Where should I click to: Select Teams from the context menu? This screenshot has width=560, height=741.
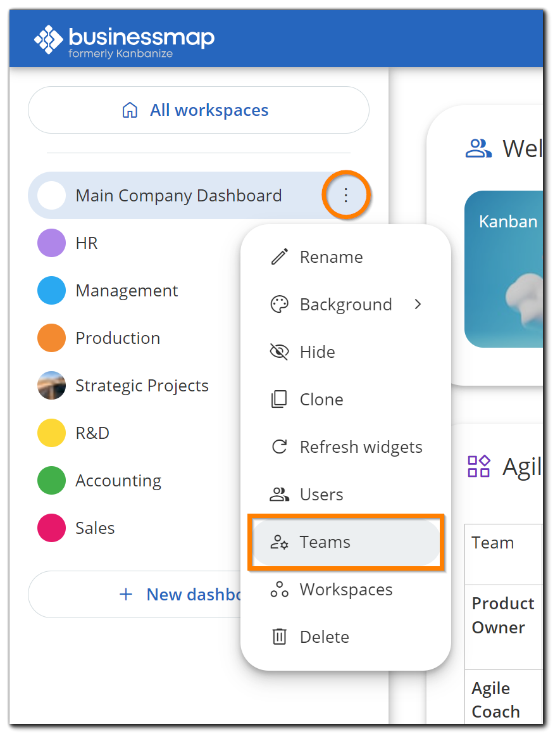pos(325,542)
